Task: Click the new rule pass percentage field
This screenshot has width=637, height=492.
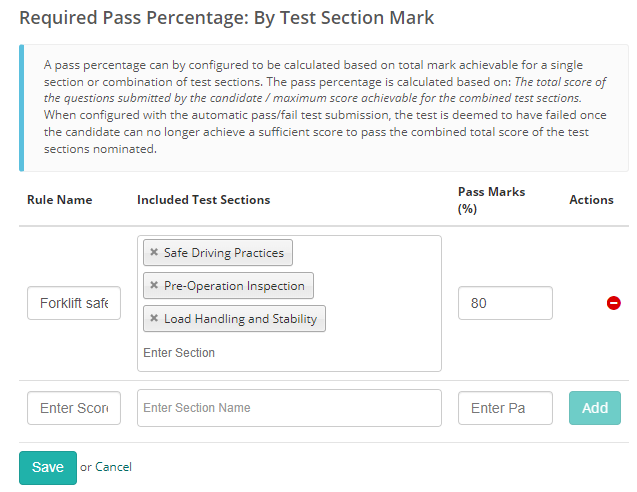Action: coord(505,408)
